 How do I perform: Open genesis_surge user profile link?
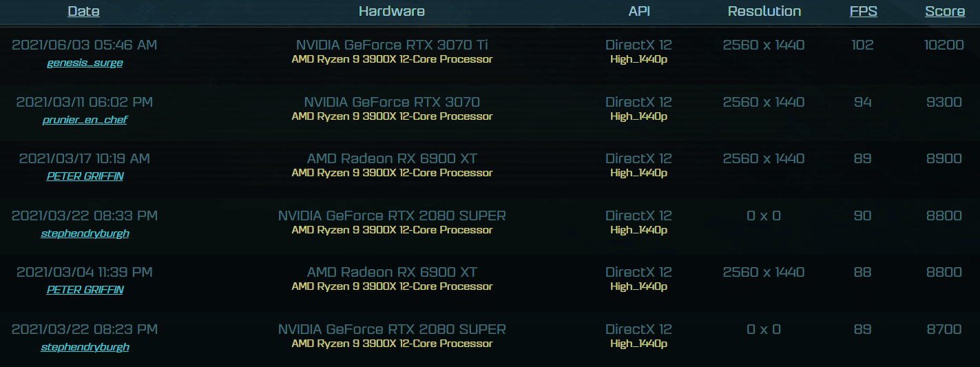click(x=85, y=63)
